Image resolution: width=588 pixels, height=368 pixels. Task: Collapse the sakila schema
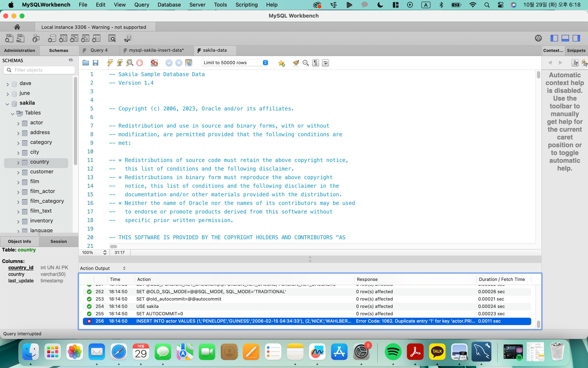[8, 104]
